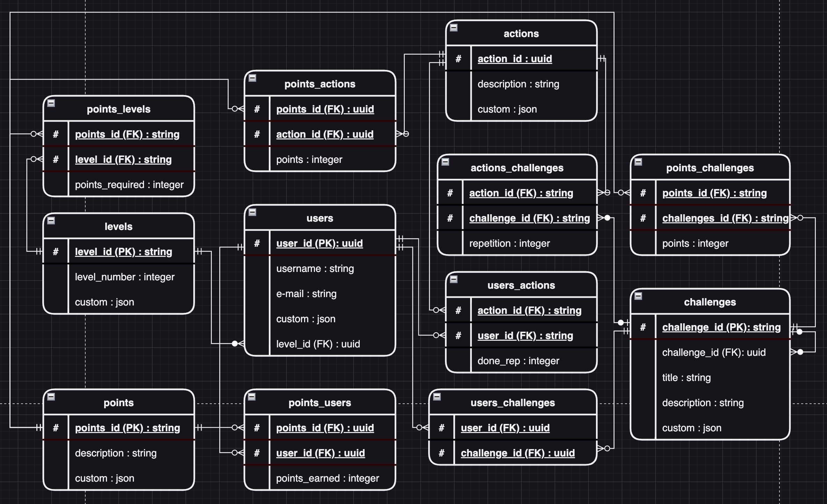This screenshot has height=504, width=827.
Task: Select the points_earned : integer row
Action: coord(327,478)
